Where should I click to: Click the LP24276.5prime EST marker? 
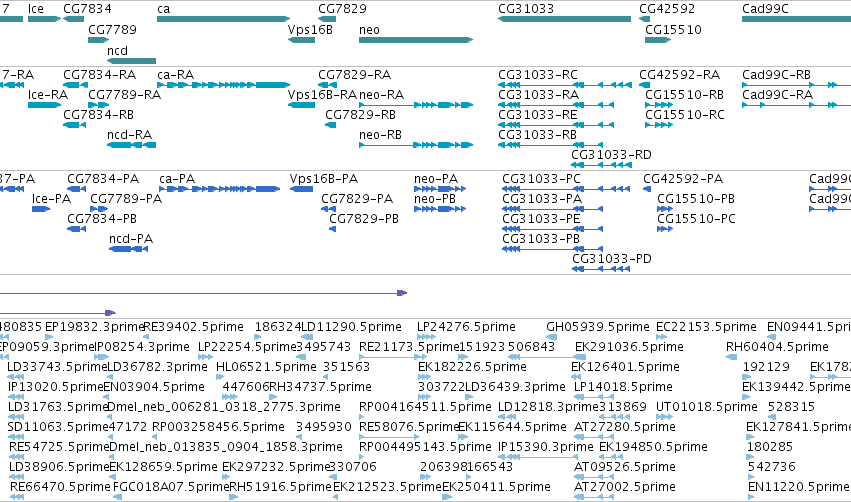(x=426, y=337)
